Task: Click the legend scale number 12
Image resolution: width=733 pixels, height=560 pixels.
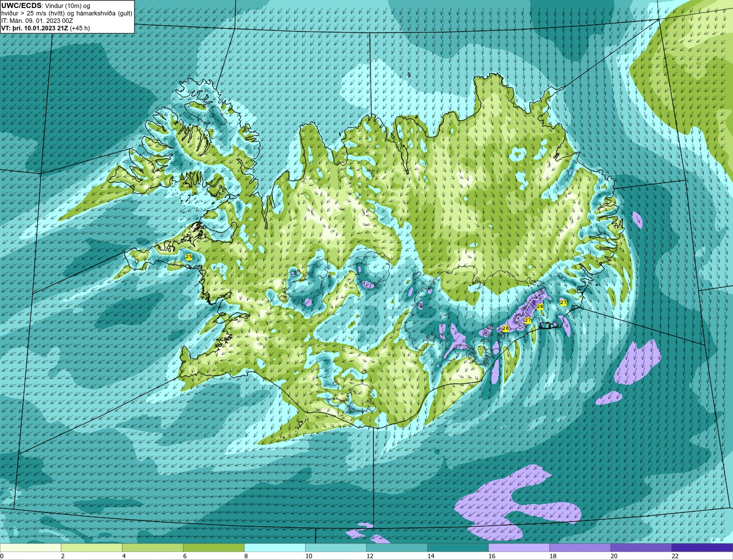Action: (x=369, y=556)
